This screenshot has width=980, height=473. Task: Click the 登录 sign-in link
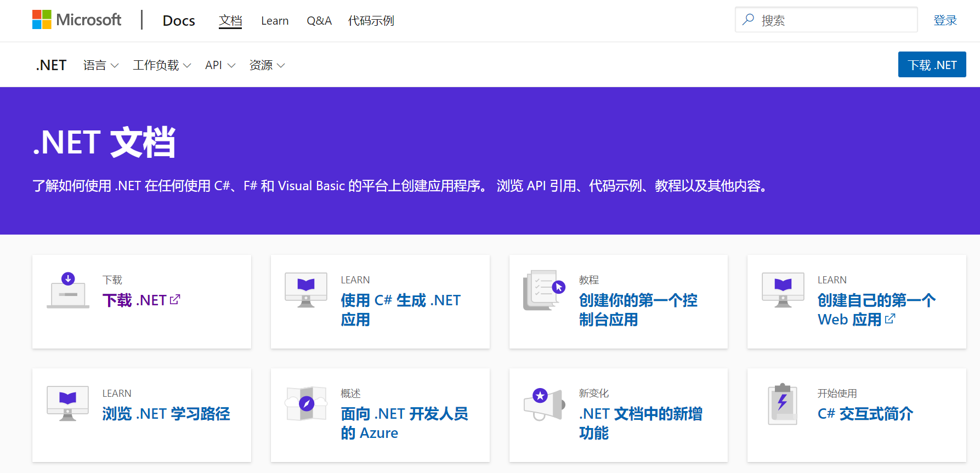(945, 20)
